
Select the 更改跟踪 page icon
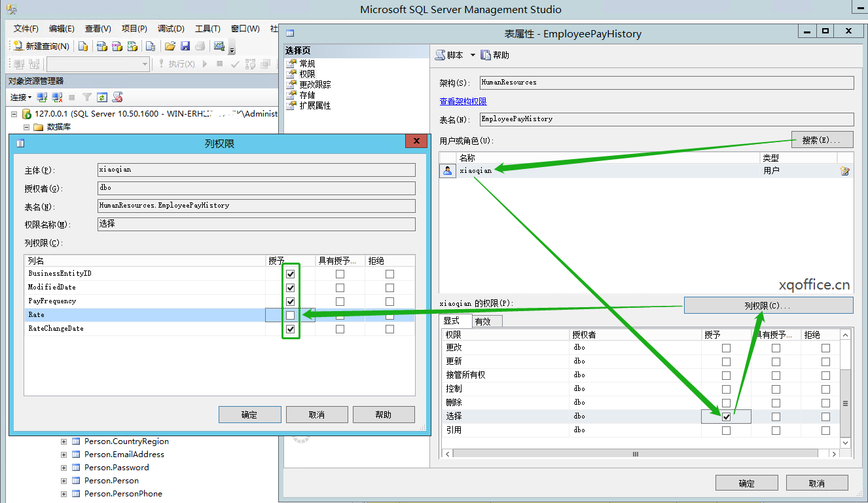tap(292, 84)
